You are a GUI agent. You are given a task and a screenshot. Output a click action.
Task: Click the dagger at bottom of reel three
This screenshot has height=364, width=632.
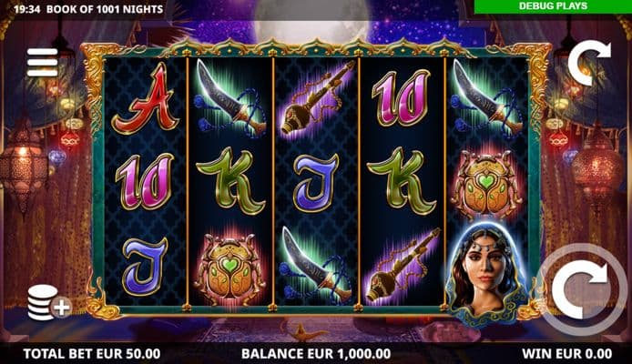[316, 266]
